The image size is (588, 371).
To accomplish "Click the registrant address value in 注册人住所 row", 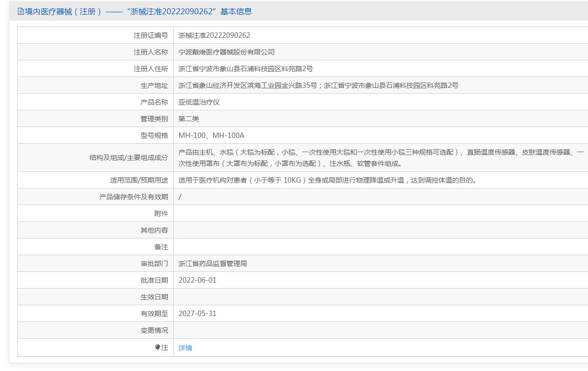I will [245, 69].
